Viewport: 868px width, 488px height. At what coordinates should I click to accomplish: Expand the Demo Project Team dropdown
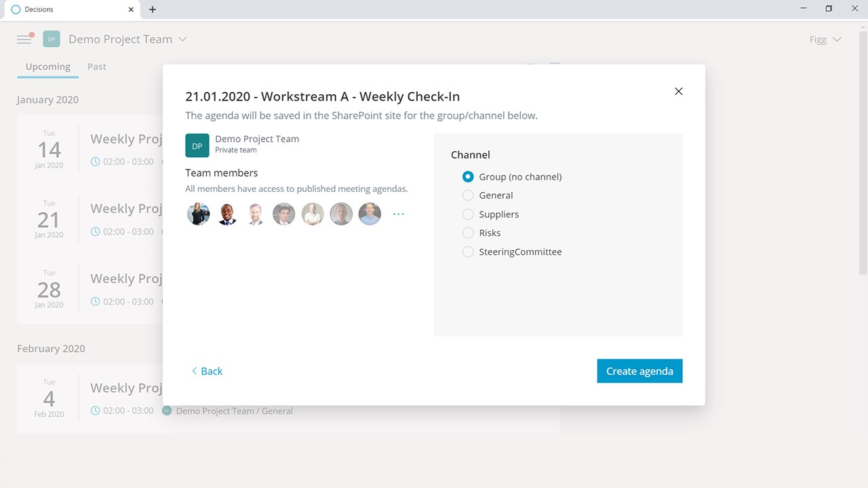pyautogui.click(x=182, y=39)
